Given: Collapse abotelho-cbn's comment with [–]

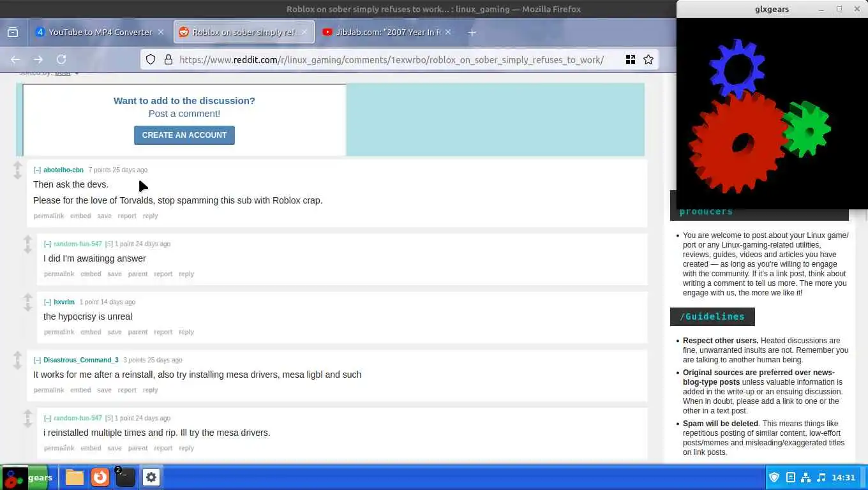Looking at the screenshot, I should point(37,170).
